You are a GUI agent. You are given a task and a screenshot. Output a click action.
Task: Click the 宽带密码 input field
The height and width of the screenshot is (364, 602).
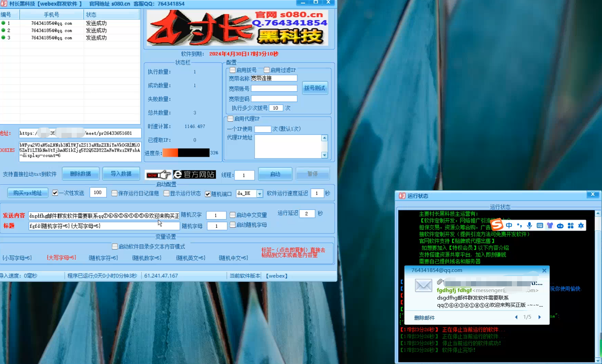coord(274,99)
